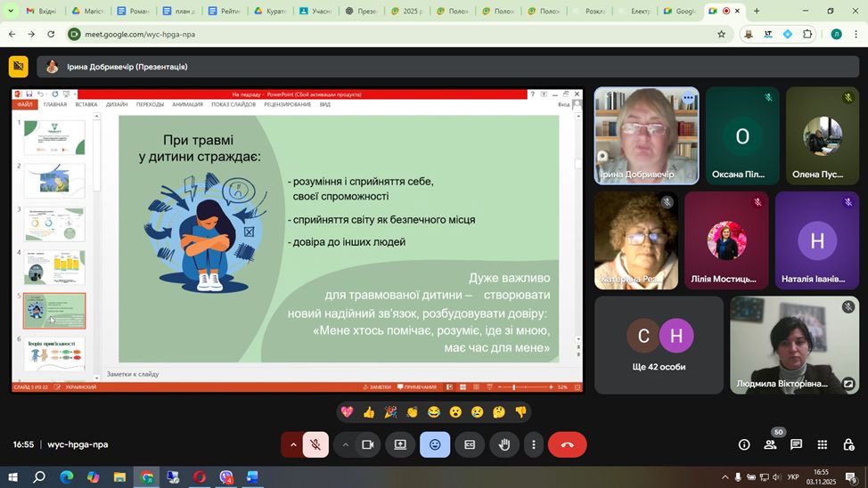Screen dimensions: 868x488
Task: Open the activities grid icon
Action: click(x=822, y=445)
